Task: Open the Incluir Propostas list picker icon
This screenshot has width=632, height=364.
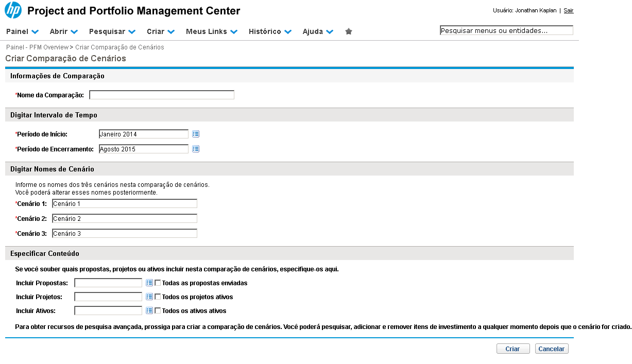Action: tap(149, 283)
